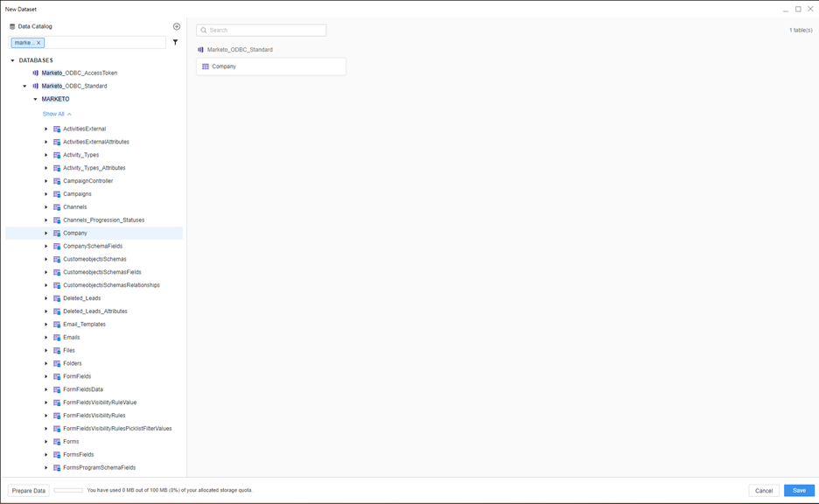Screen dimensions: 819x504
Task: Click the Prepare Data button
Action: pos(29,491)
